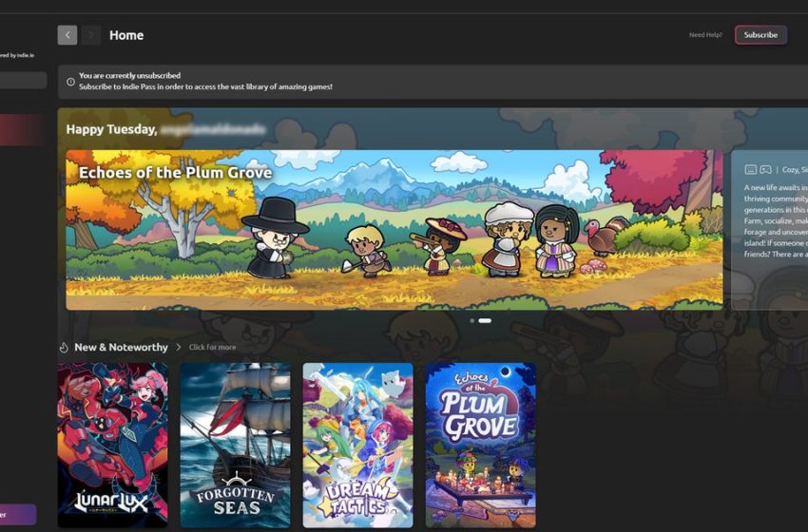This screenshot has width=808, height=532.
Task: Select the first carousel dot indicator
Action: (x=472, y=320)
